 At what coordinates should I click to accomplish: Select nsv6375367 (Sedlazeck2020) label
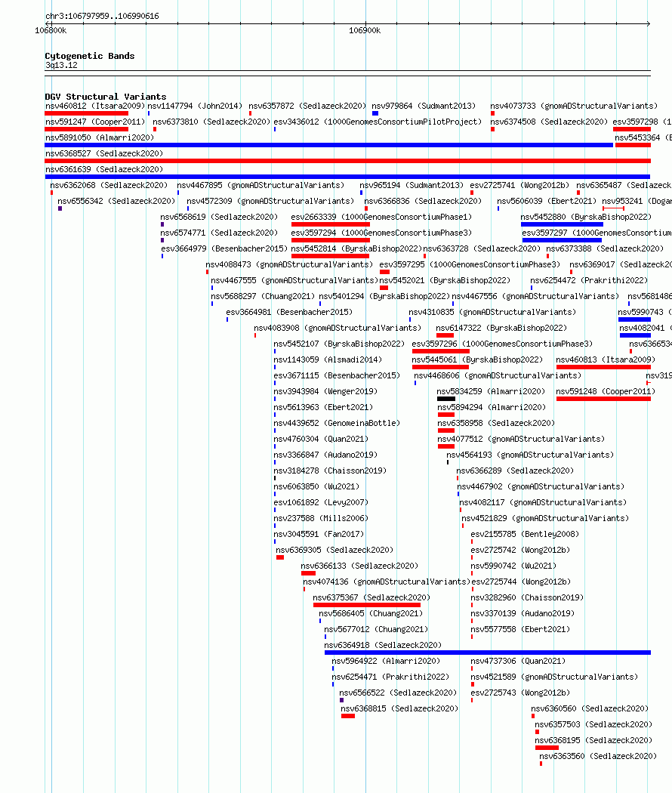click(371, 598)
